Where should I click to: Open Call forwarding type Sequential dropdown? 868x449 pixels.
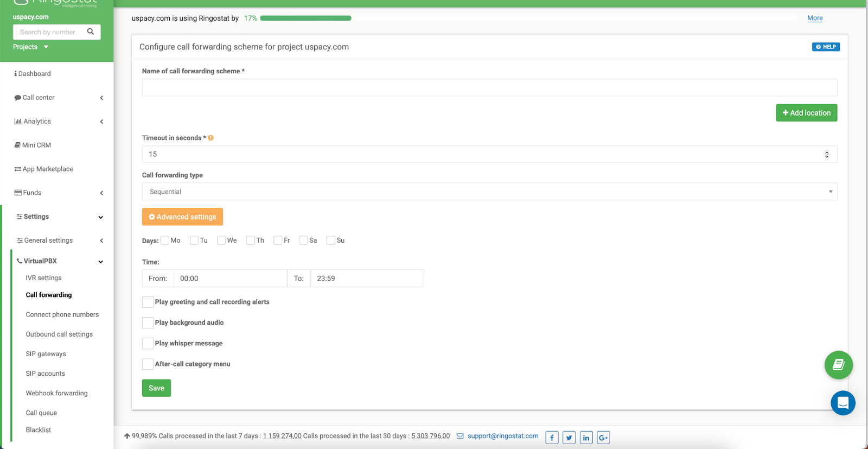(489, 192)
